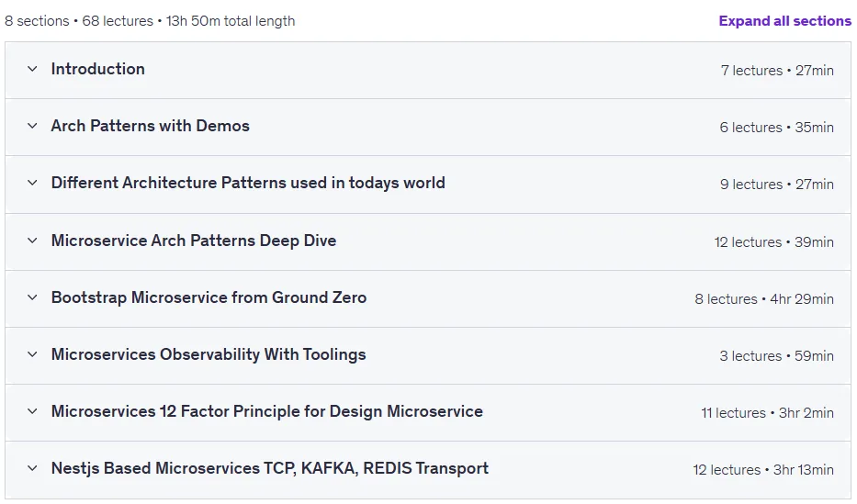Open Microservices 12 Factor Principle section title
The image size is (857, 504).
coord(267,411)
